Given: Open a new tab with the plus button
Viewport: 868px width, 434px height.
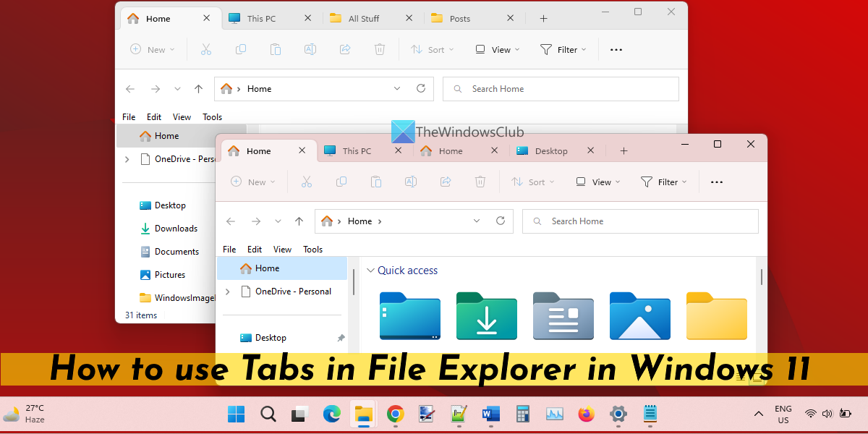Looking at the screenshot, I should coord(624,150).
